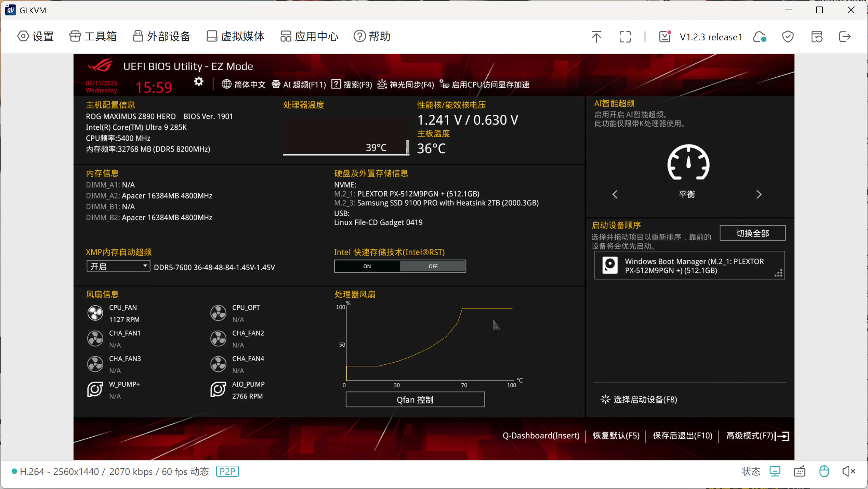The height and width of the screenshot is (489, 868).
Task: Click right chevron in AI overclocking panel
Action: point(759,194)
